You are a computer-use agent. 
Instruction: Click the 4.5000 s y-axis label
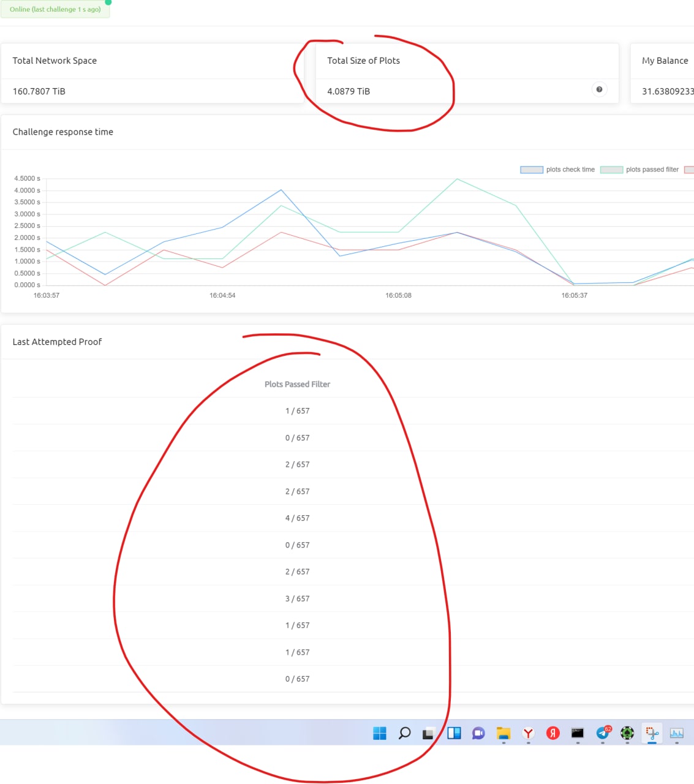[x=27, y=178]
